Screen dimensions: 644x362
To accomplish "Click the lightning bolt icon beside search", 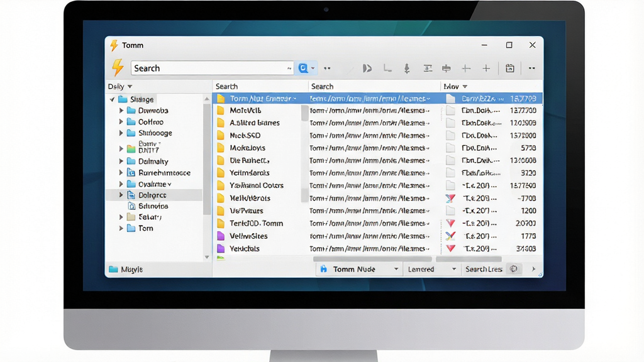I will click(x=118, y=68).
